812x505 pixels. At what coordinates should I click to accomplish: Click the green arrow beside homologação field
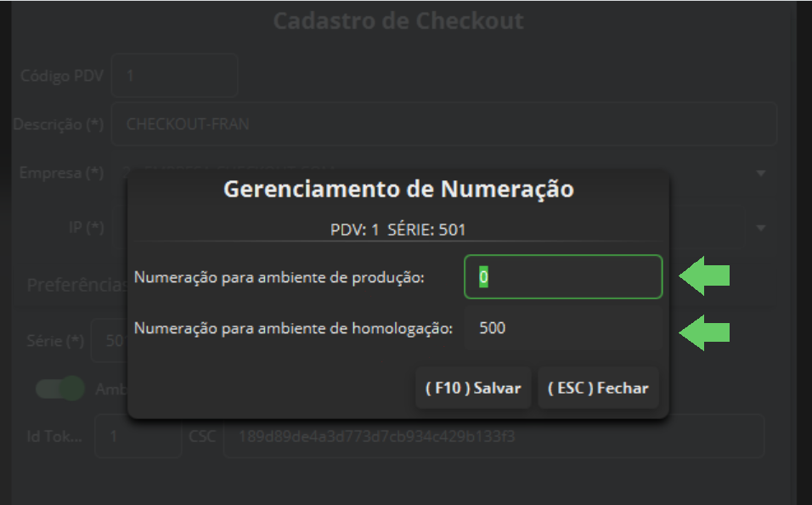[x=704, y=332]
